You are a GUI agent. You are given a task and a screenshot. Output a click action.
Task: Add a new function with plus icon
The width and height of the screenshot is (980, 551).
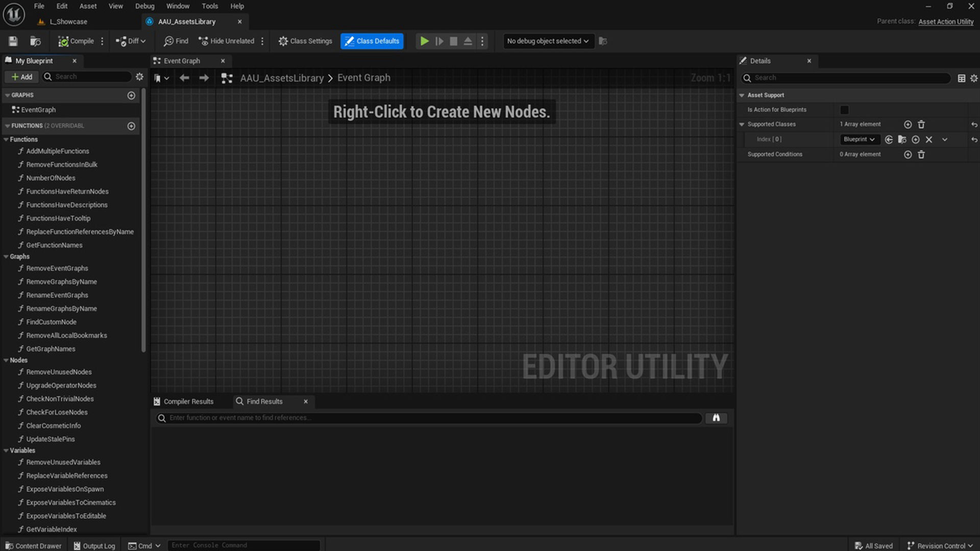click(x=131, y=126)
